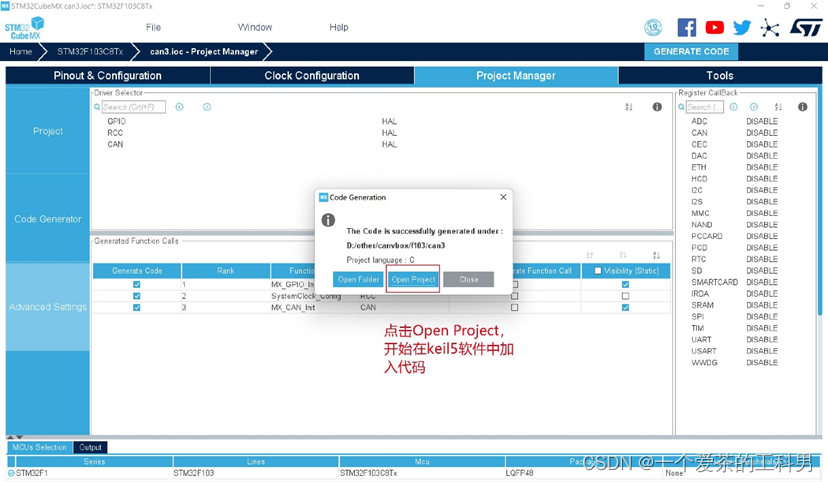This screenshot has width=828, height=482.
Task: Change TIM register callback DISABLE value
Action: (x=762, y=328)
